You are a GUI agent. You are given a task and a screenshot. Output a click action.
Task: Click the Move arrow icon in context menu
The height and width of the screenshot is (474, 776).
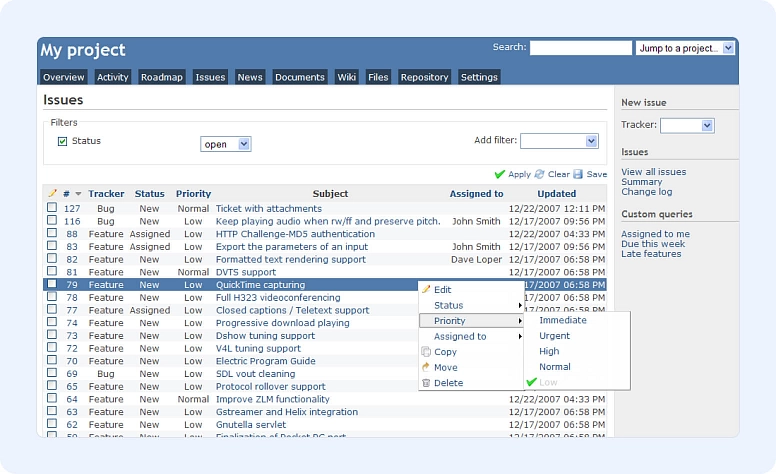click(426, 367)
